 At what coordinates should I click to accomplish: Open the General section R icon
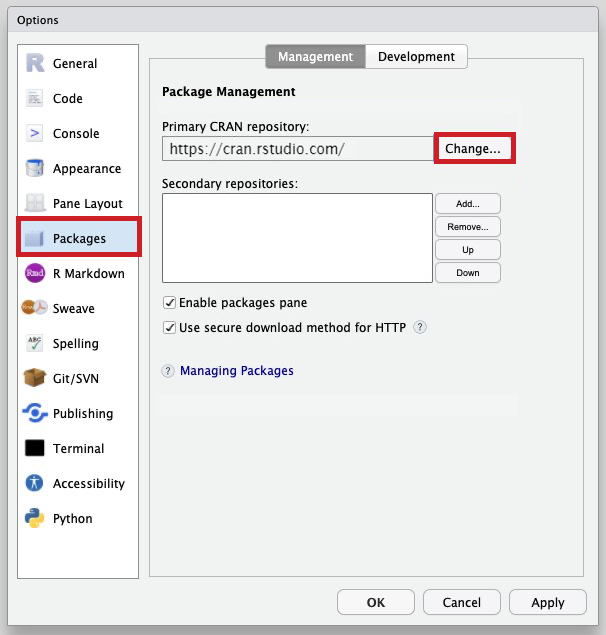35,63
